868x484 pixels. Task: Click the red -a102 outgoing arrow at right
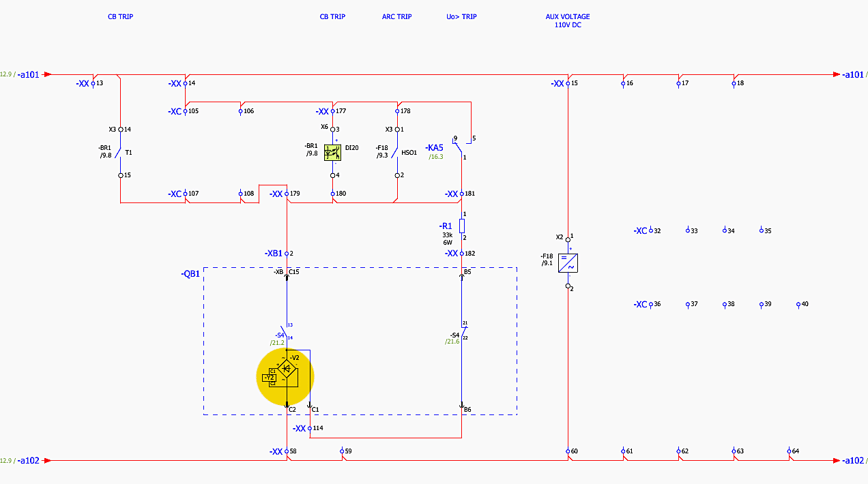click(x=837, y=461)
